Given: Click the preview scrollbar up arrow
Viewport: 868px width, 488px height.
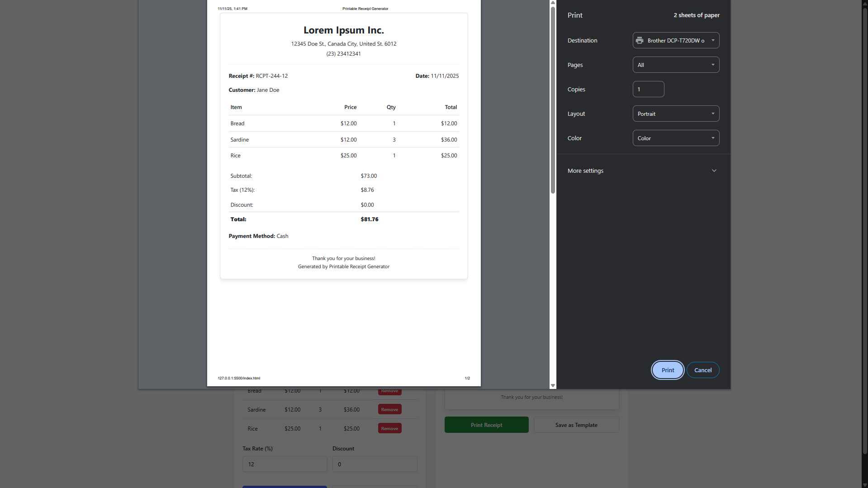Looking at the screenshot, I should pos(553,3).
